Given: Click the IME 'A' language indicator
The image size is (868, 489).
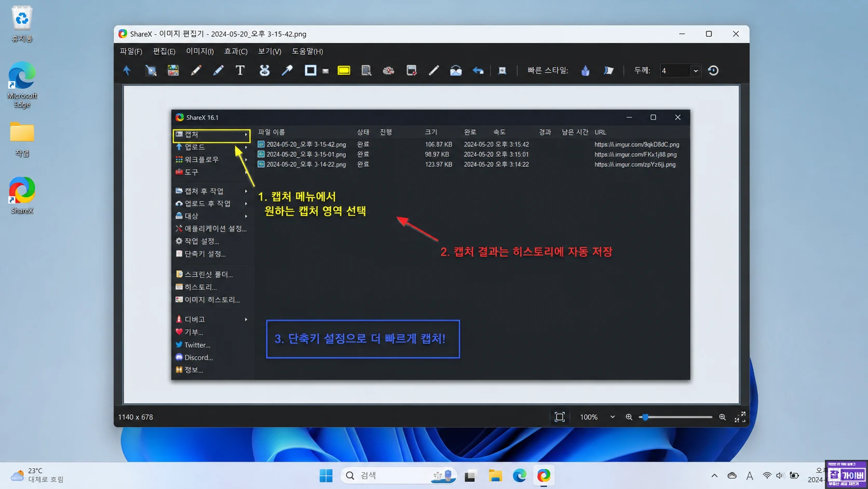Looking at the screenshot, I should 750,475.
